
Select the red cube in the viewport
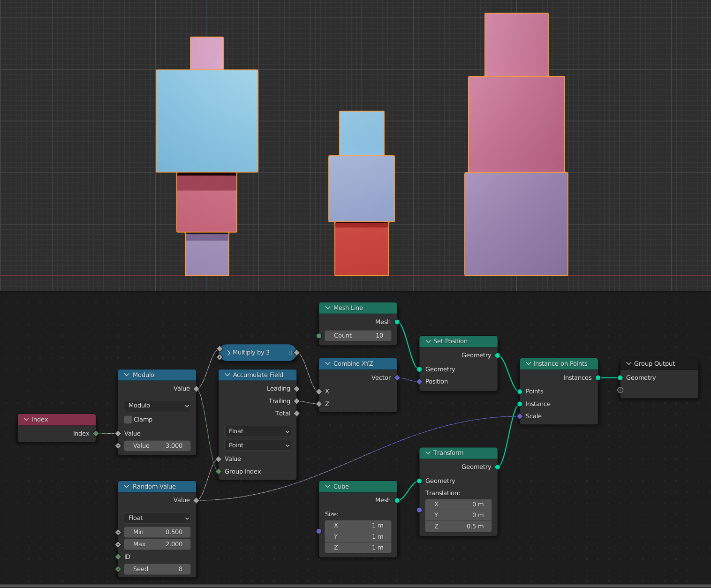point(361,249)
